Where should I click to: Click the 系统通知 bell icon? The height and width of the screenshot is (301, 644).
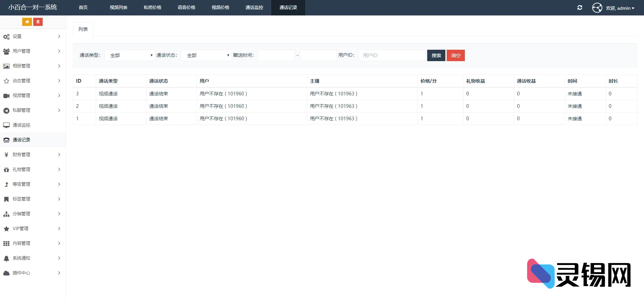pyautogui.click(x=6, y=258)
